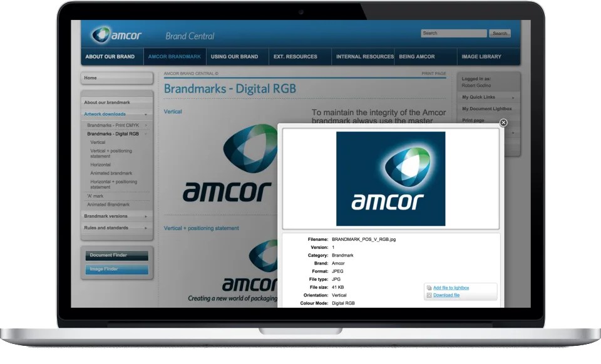This screenshot has height=364, width=601.
Task: Collapse the Artwork downloads section arrow
Action: (x=146, y=114)
